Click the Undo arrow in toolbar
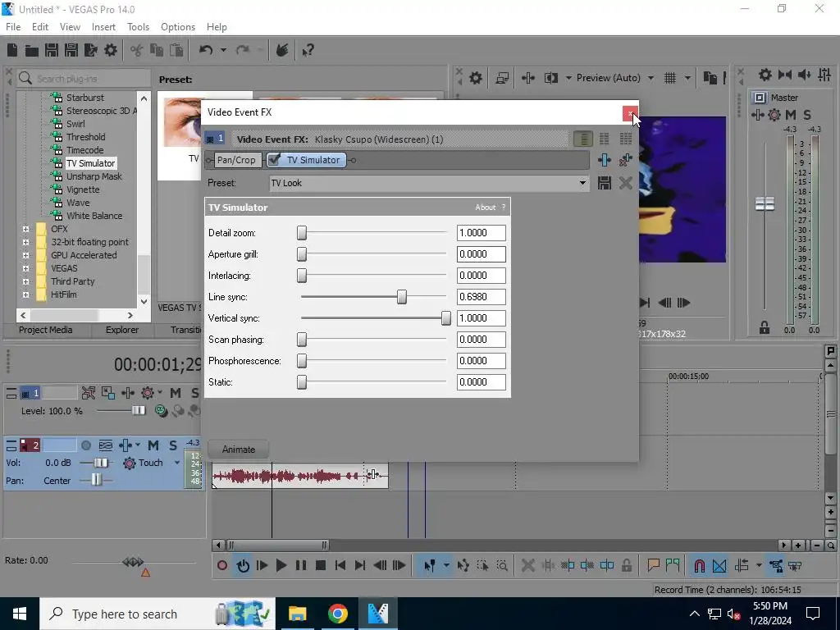This screenshot has height=630, width=840. 206,50
